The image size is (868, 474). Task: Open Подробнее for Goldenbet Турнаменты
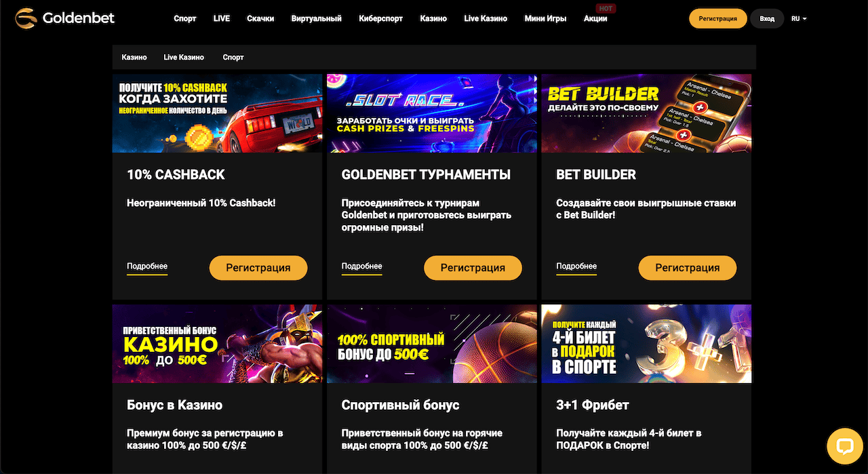tap(362, 266)
